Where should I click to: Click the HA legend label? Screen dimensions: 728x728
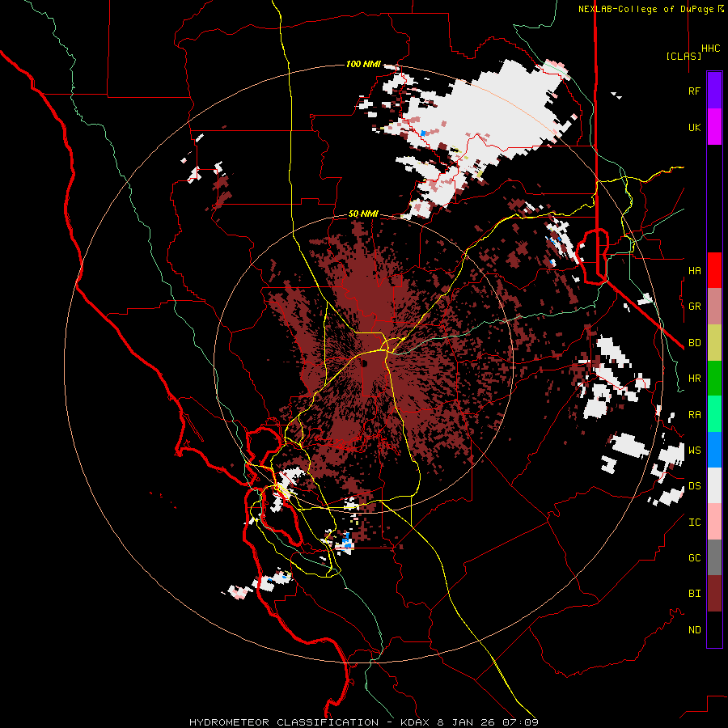pyautogui.click(x=694, y=270)
